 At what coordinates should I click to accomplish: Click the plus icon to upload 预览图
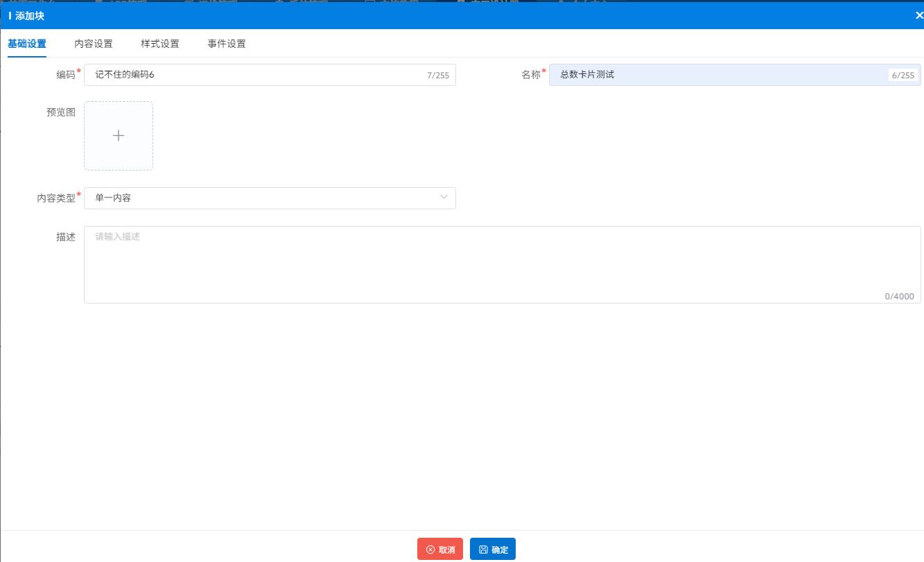coord(119,136)
